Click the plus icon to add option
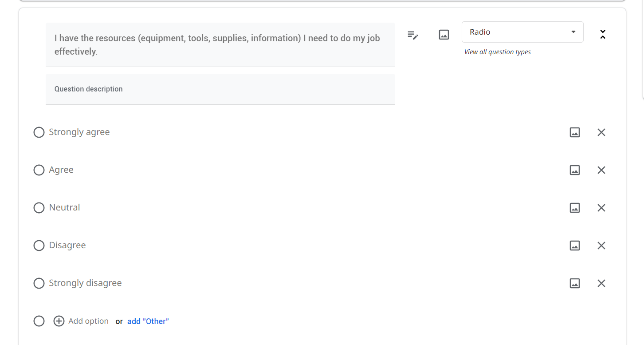The image size is (644, 345). pos(59,321)
